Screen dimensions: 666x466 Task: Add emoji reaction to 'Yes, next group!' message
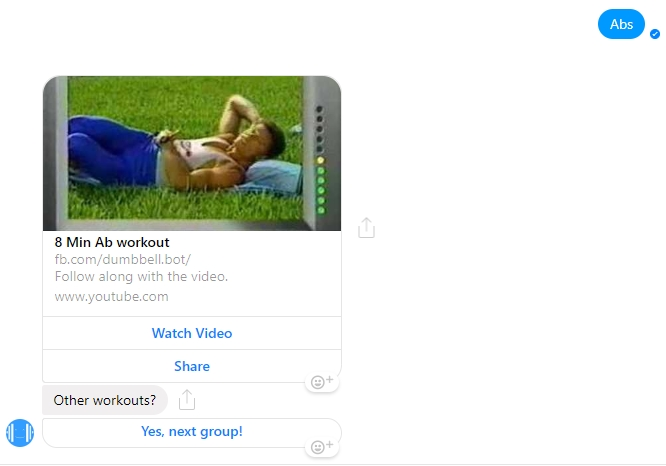point(322,447)
